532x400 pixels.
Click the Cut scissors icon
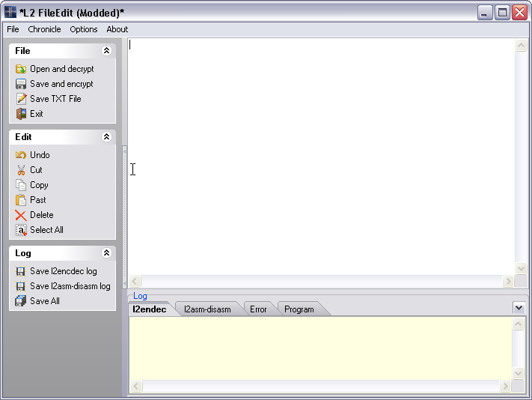[21, 170]
